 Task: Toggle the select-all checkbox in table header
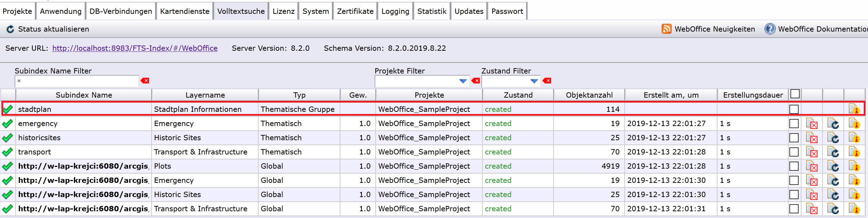[795, 94]
